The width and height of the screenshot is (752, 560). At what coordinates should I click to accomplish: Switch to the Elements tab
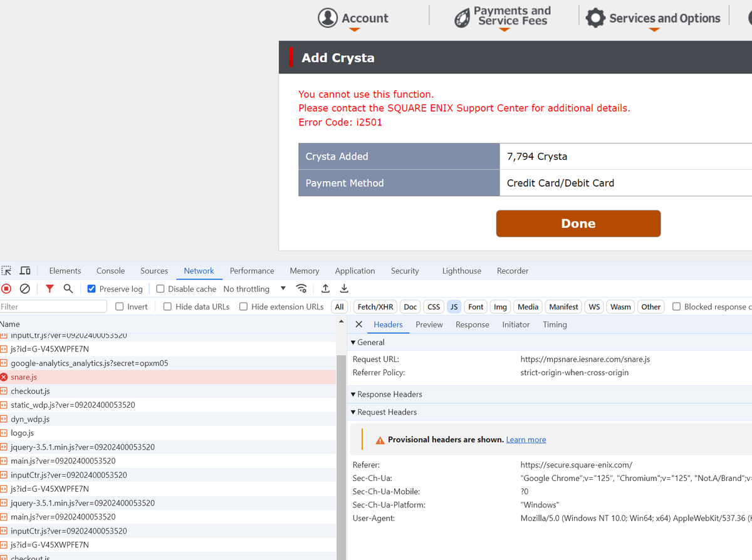click(65, 271)
